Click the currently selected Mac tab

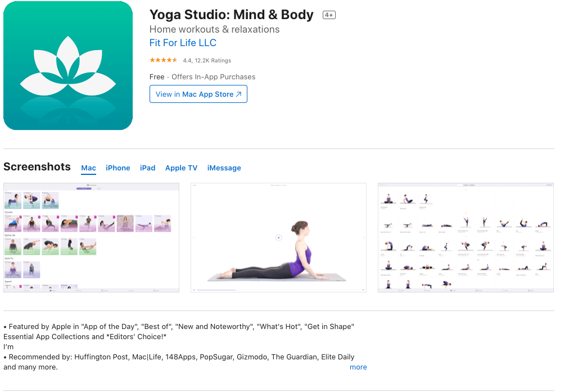pyautogui.click(x=88, y=168)
